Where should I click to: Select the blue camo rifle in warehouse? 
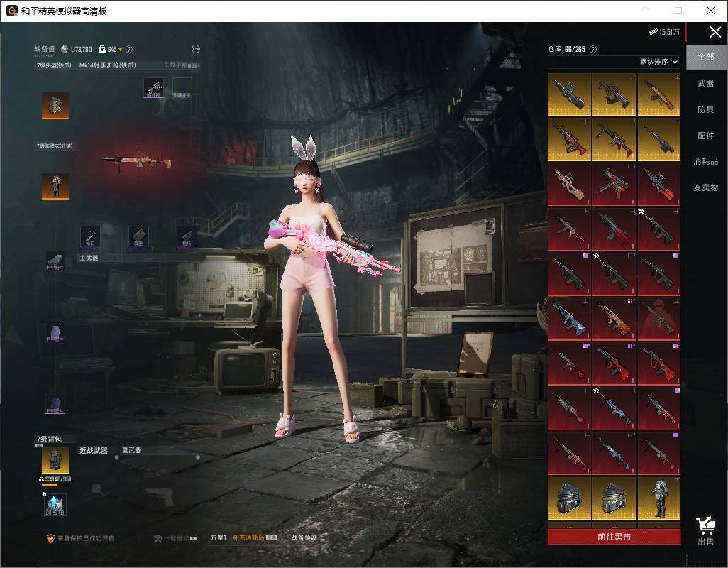pos(569,319)
